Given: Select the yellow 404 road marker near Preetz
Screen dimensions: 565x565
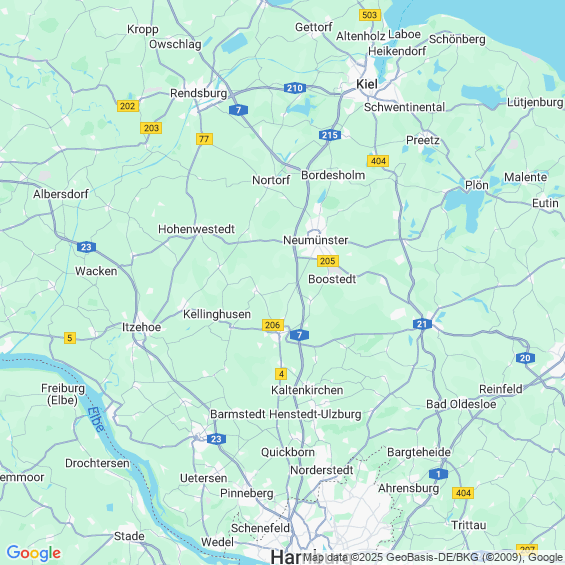Looking at the screenshot, I should tap(378, 161).
